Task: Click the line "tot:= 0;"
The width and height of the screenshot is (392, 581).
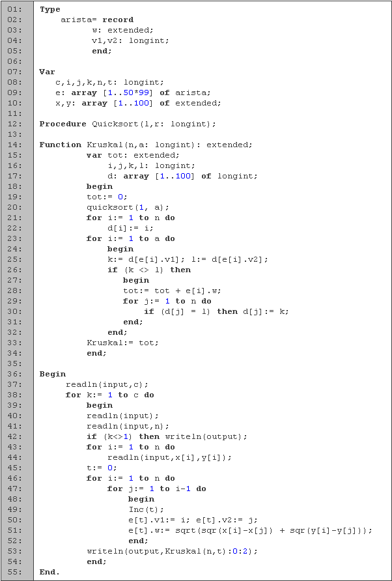Action: click(x=107, y=197)
